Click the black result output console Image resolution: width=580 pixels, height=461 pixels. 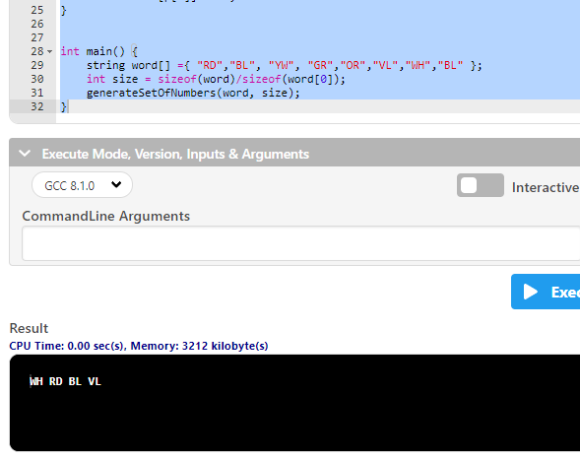pyautogui.click(x=295, y=403)
